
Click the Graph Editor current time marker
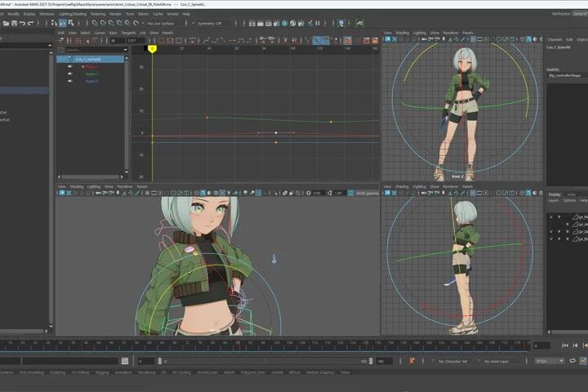[152, 49]
